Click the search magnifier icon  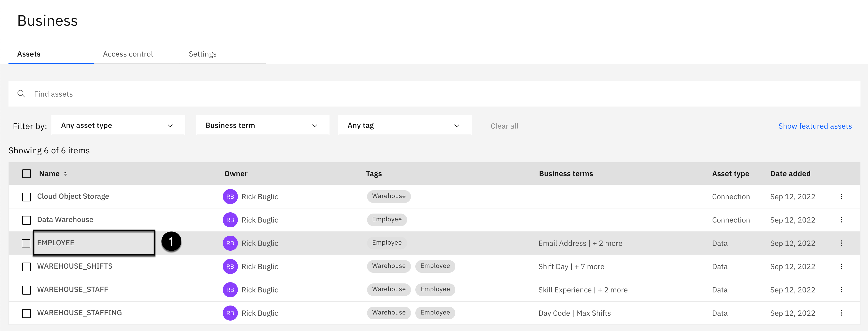tap(21, 94)
